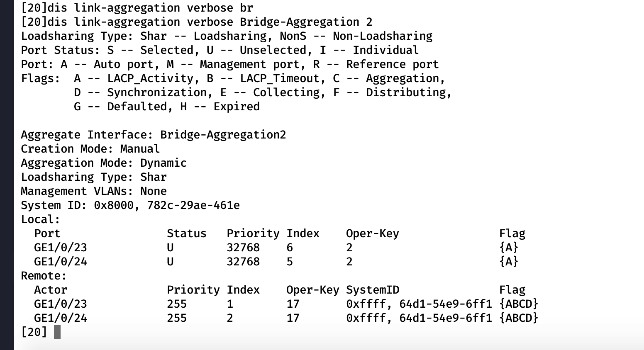Click GE1/0/24 in the Remote actor list
This screenshot has width=644, height=350.
click(61, 318)
